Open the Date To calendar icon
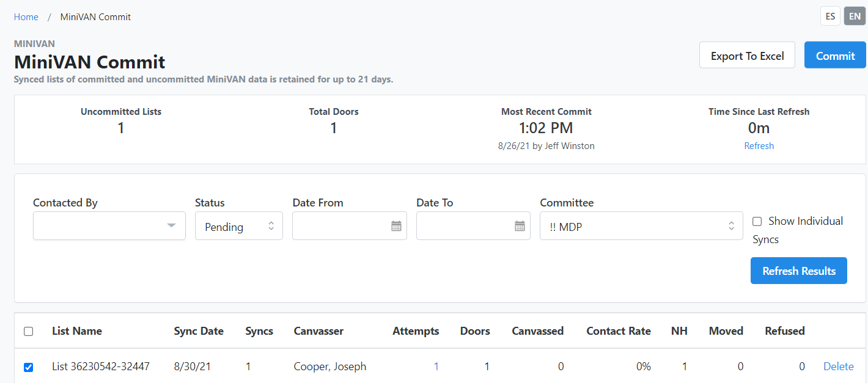 (x=520, y=226)
